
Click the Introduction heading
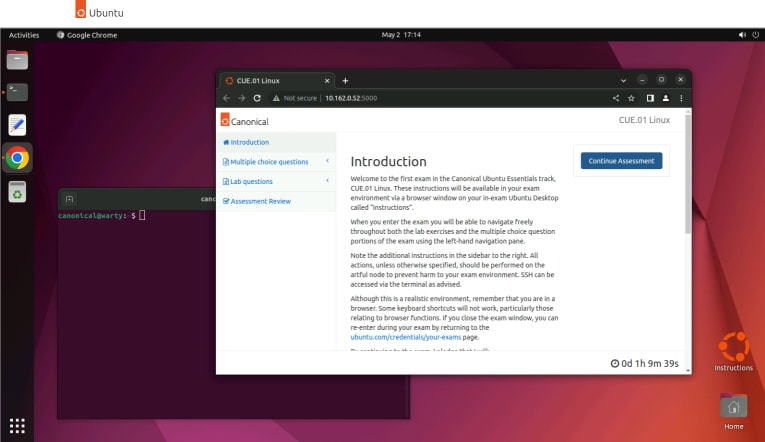pos(388,161)
